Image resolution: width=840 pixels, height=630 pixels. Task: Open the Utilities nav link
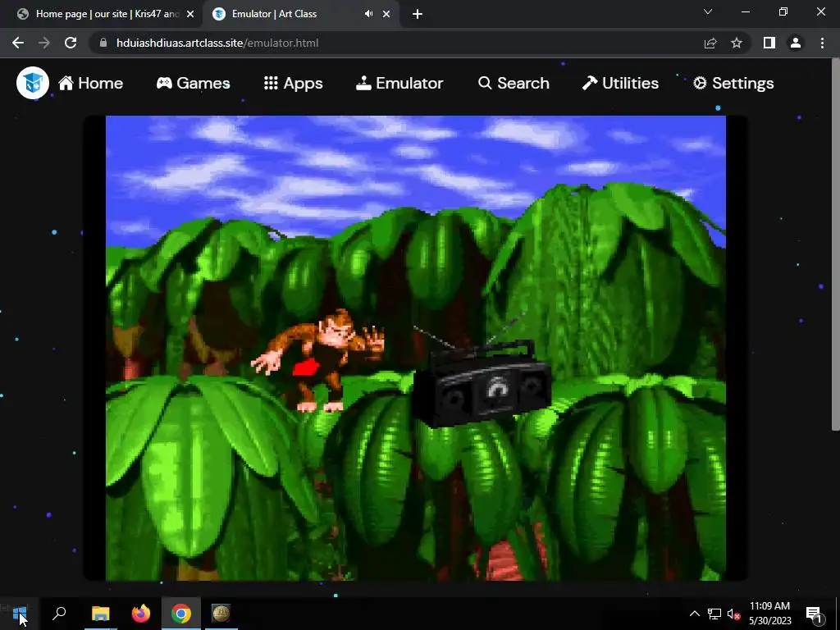click(x=620, y=83)
